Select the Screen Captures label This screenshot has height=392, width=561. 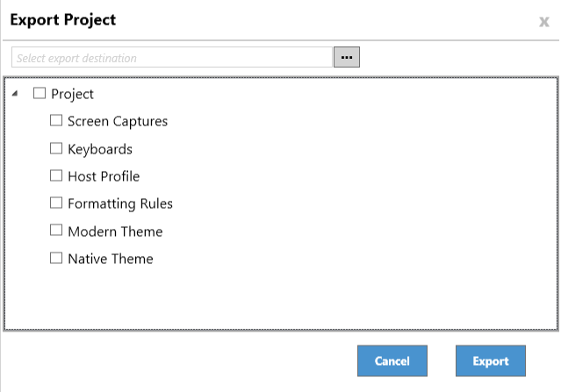pyautogui.click(x=118, y=122)
